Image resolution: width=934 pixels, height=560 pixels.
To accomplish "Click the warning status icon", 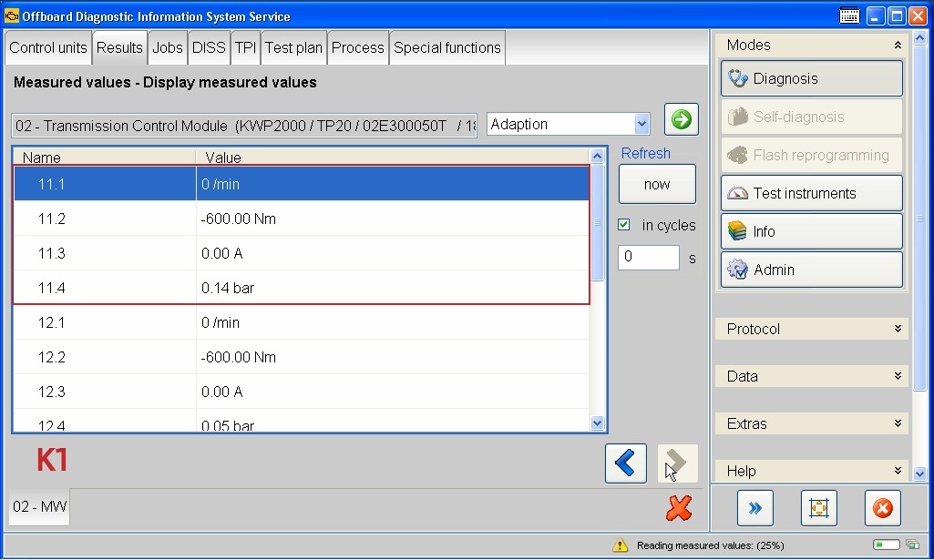I will point(621,545).
